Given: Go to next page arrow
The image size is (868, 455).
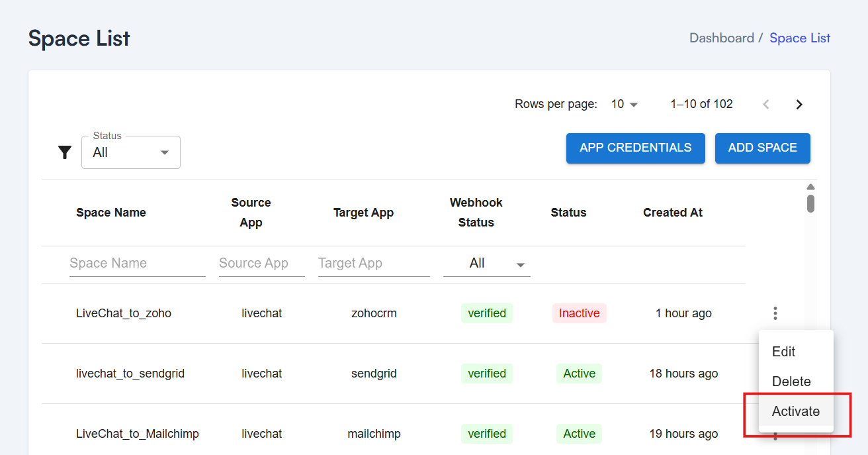Looking at the screenshot, I should click(799, 104).
